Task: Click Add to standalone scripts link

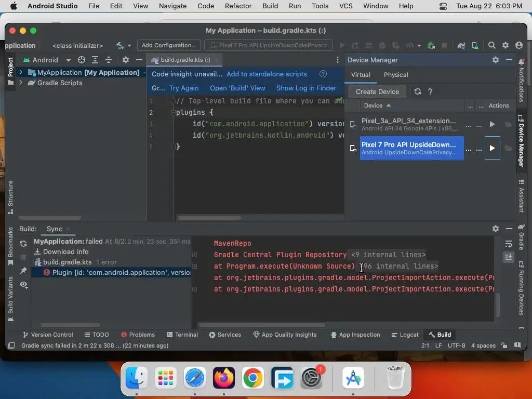Action: point(267,74)
